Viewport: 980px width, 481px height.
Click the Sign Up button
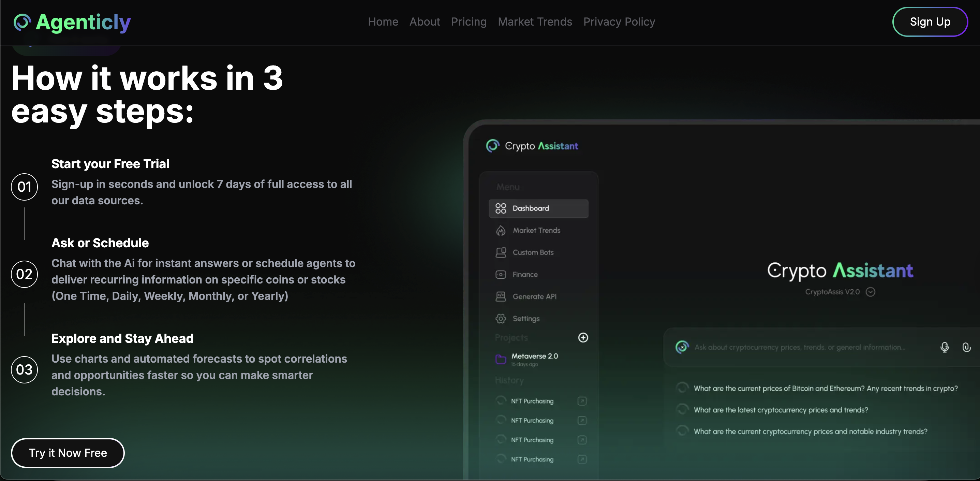click(930, 22)
